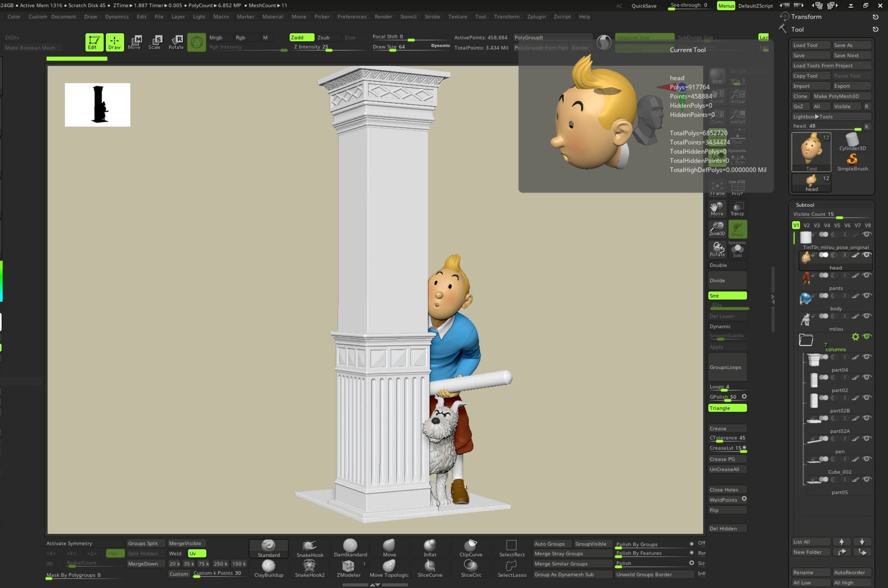The image size is (888, 588).
Task: Toggle Transp transparency button
Action: (x=737, y=209)
